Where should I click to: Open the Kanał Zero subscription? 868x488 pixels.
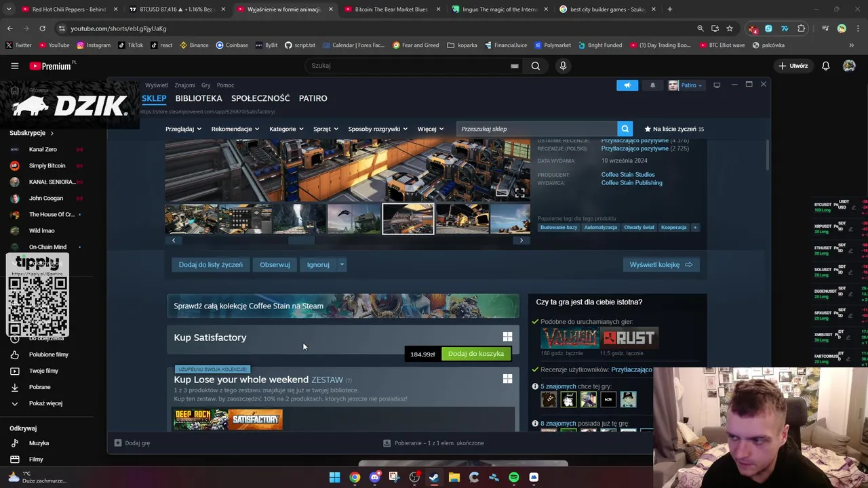pos(43,149)
